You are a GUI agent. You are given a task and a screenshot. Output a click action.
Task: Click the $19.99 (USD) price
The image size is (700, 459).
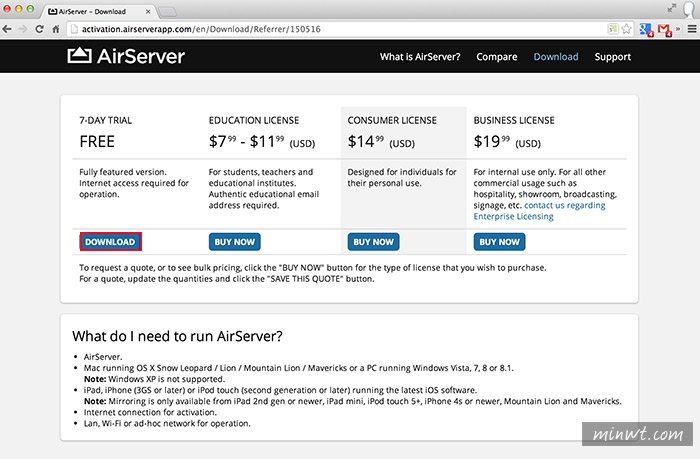[x=507, y=142]
